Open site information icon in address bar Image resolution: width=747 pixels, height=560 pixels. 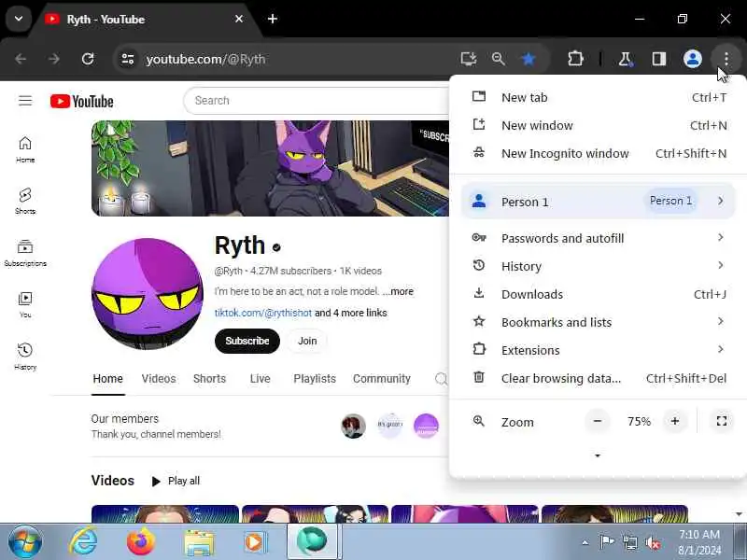128,59
